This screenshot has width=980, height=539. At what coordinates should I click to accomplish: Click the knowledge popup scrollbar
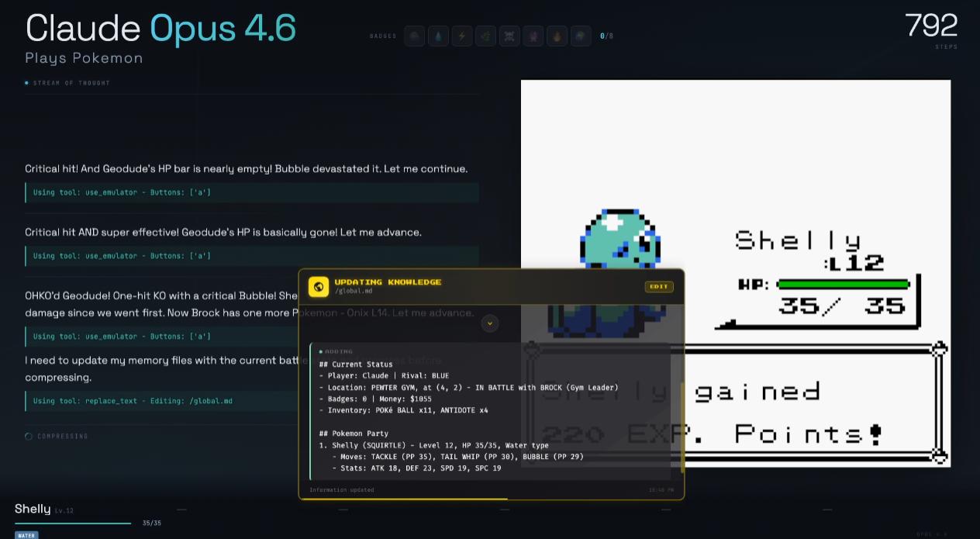point(682,427)
